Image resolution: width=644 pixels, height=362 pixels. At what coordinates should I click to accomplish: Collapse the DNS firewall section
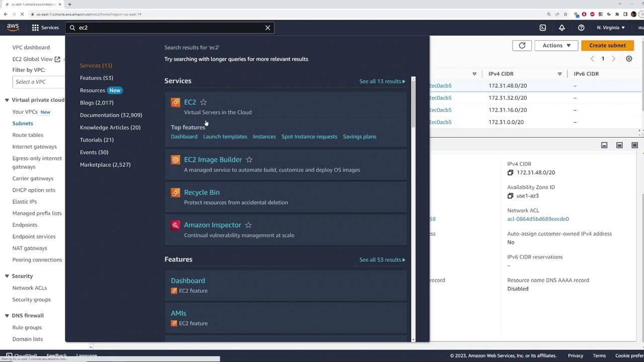pos(7,316)
